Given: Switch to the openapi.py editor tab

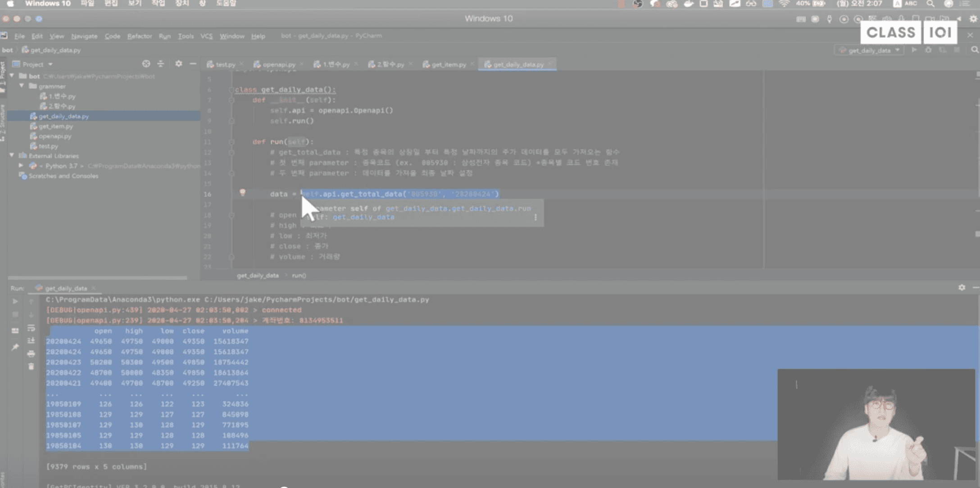Looking at the screenshot, I should (x=278, y=64).
